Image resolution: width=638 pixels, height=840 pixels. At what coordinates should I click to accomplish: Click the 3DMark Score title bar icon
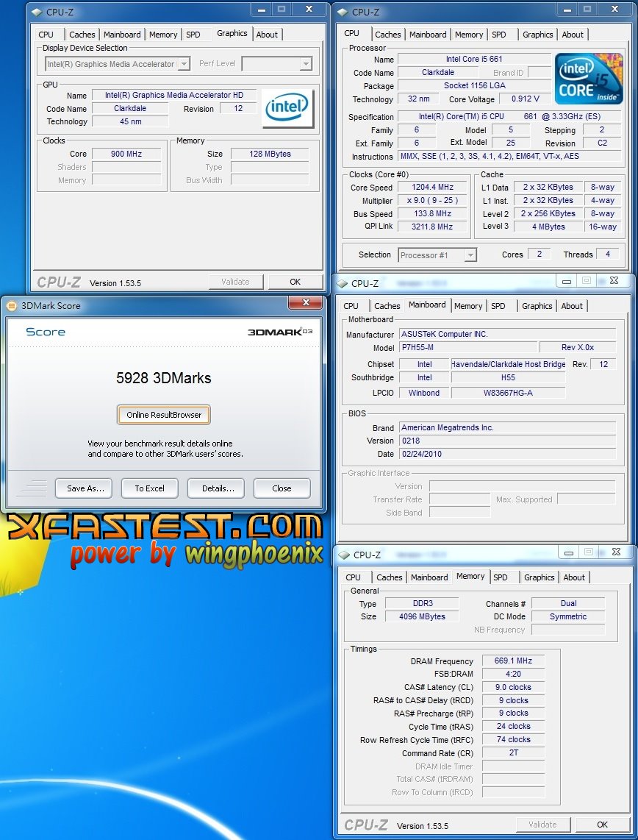[11, 306]
